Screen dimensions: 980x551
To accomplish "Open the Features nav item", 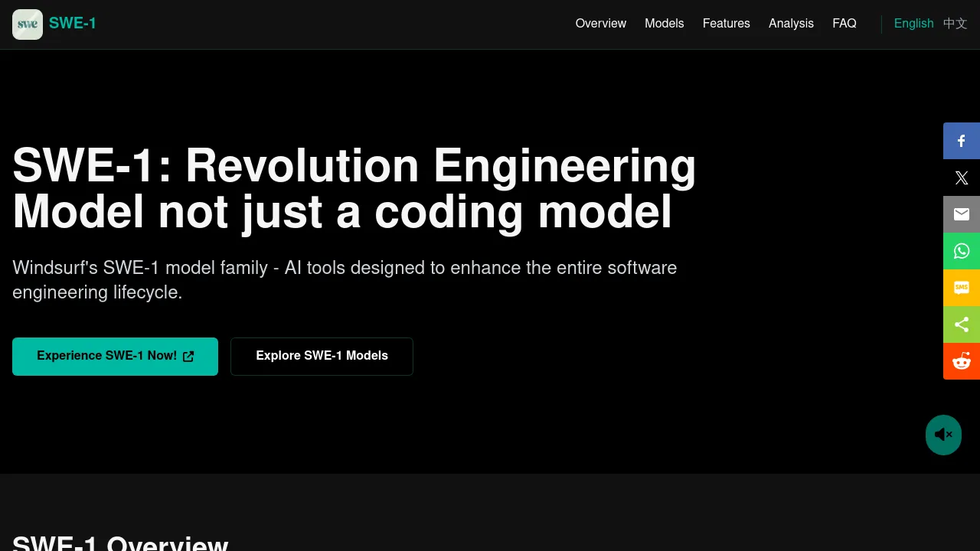I will (x=727, y=24).
